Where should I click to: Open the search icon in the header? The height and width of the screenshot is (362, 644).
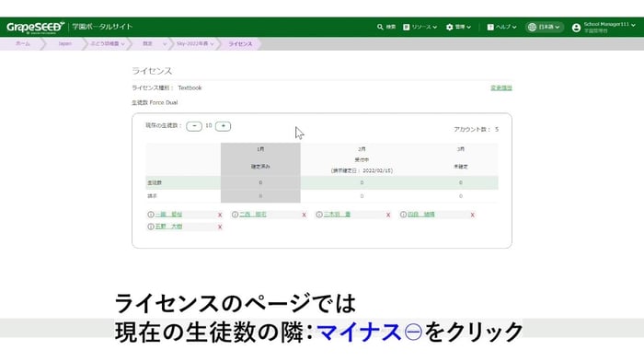[x=386, y=27]
